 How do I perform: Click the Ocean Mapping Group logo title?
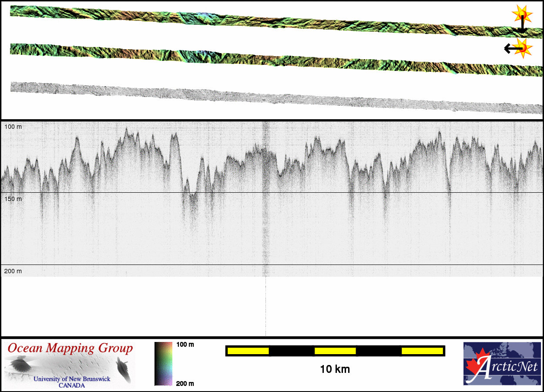[70, 348]
